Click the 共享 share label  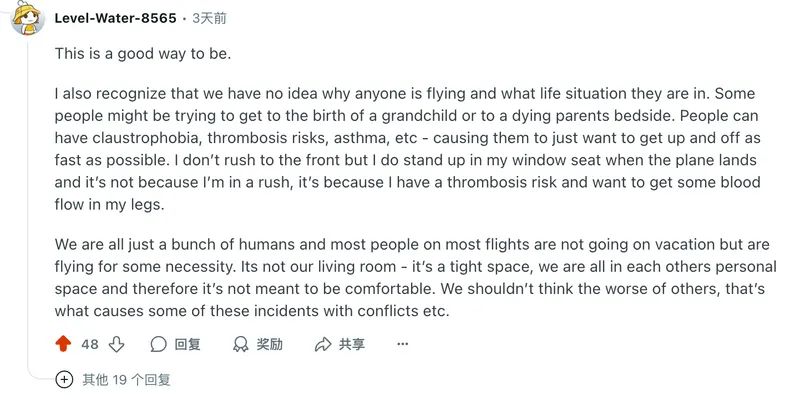click(352, 344)
